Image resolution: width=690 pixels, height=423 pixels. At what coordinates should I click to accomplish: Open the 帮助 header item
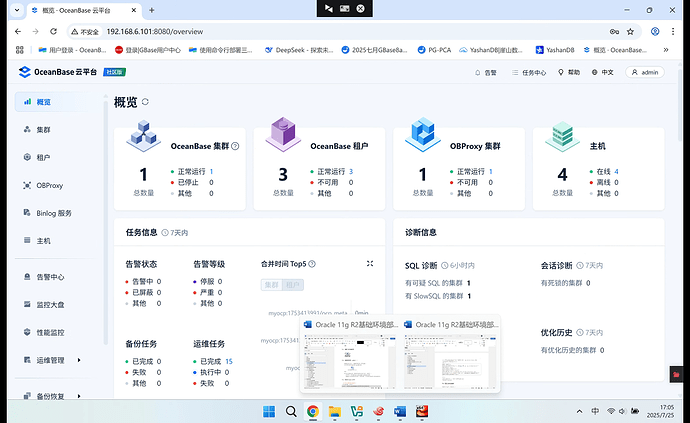point(569,72)
